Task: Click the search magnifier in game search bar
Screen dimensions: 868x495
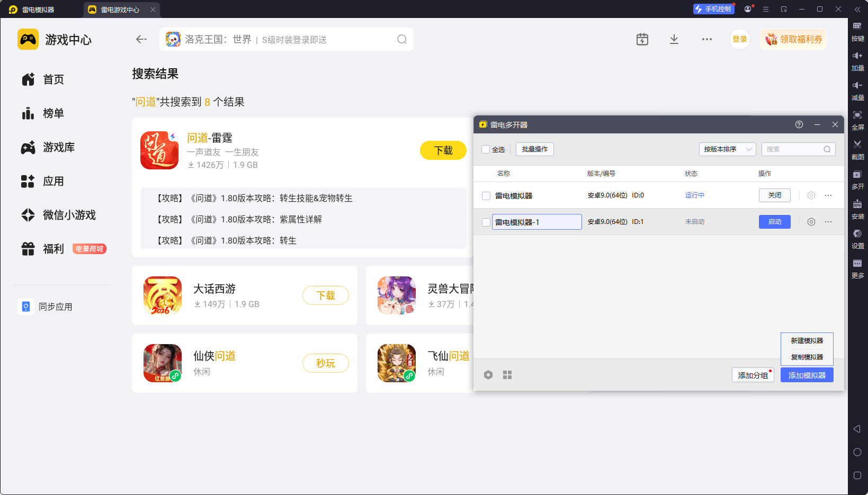Action: pyautogui.click(x=402, y=39)
